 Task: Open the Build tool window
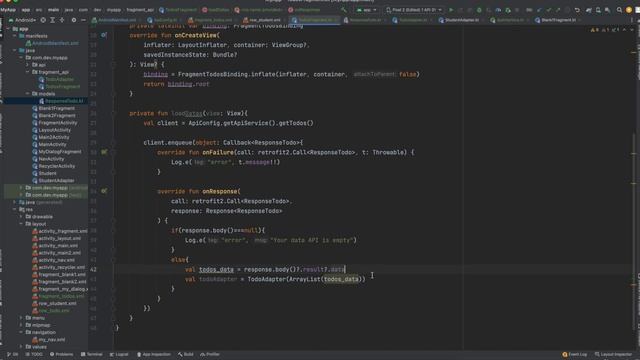186,354
